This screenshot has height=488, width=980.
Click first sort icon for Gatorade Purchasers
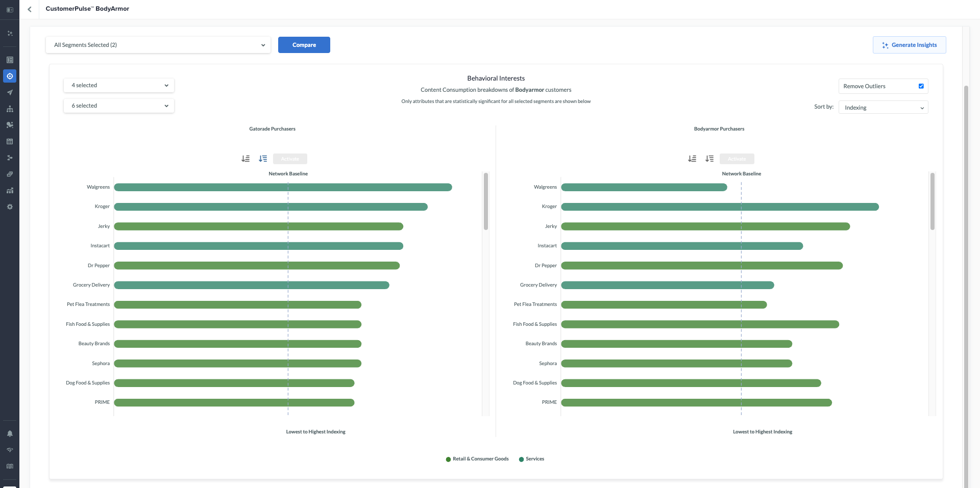tap(246, 159)
